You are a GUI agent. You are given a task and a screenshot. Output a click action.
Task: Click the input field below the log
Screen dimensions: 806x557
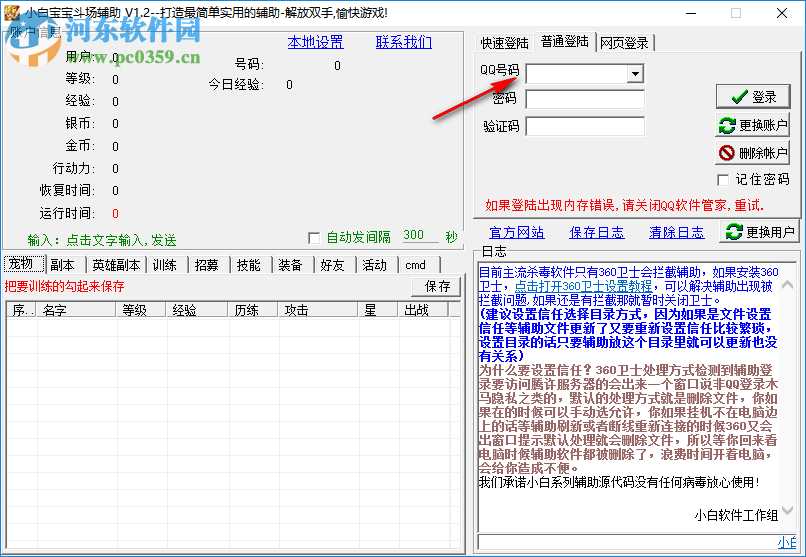coord(636,542)
